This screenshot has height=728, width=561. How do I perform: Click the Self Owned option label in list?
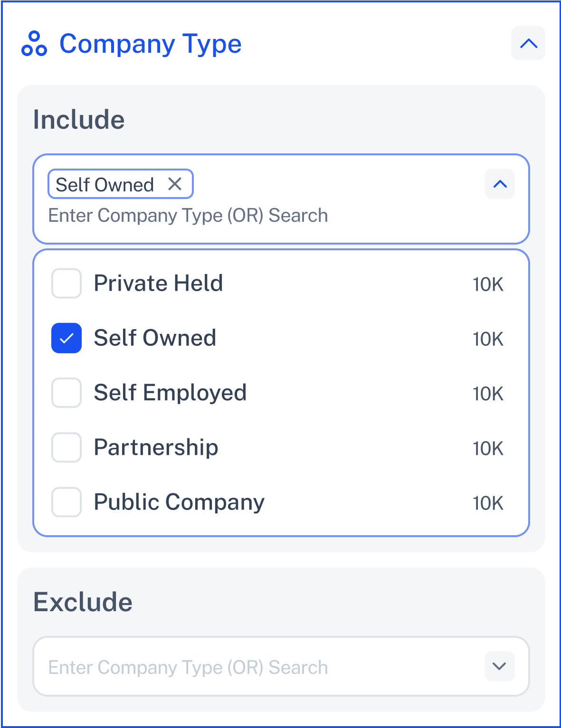tap(155, 338)
